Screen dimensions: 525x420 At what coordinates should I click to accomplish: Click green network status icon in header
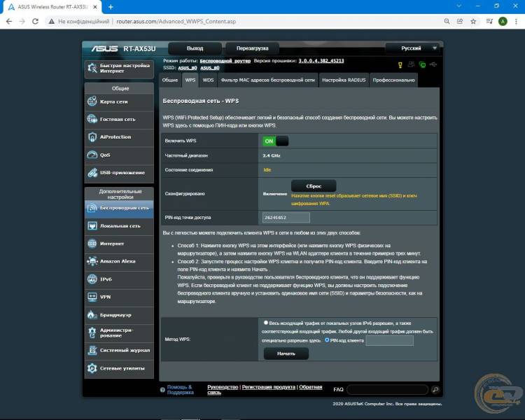pyautogui.click(x=423, y=64)
